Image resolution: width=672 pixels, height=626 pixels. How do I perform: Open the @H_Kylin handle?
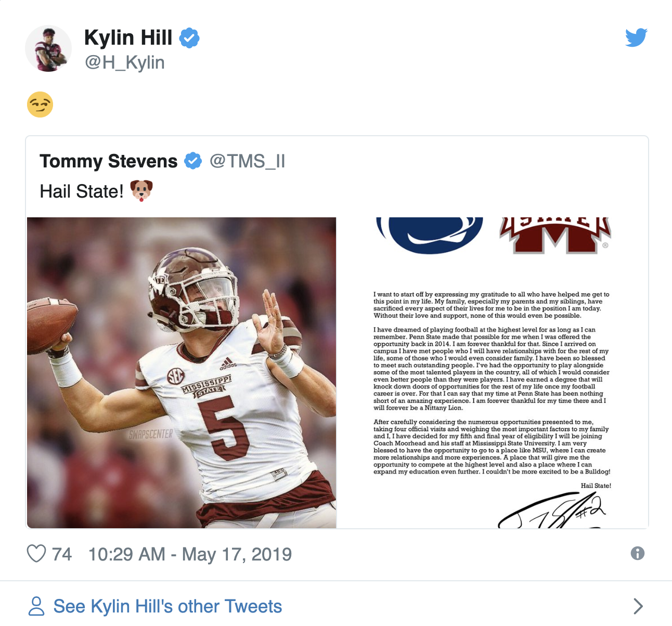125,62
